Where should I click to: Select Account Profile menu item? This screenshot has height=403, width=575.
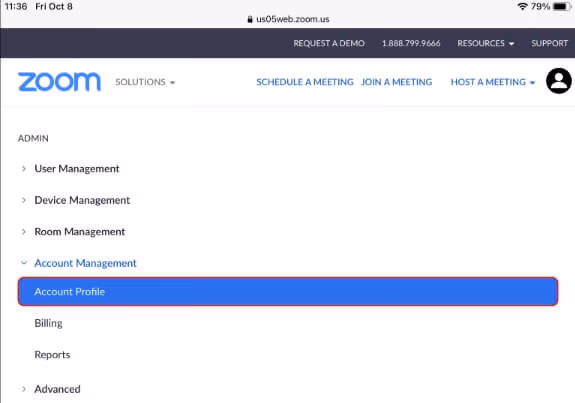click(x=288, y=292)
